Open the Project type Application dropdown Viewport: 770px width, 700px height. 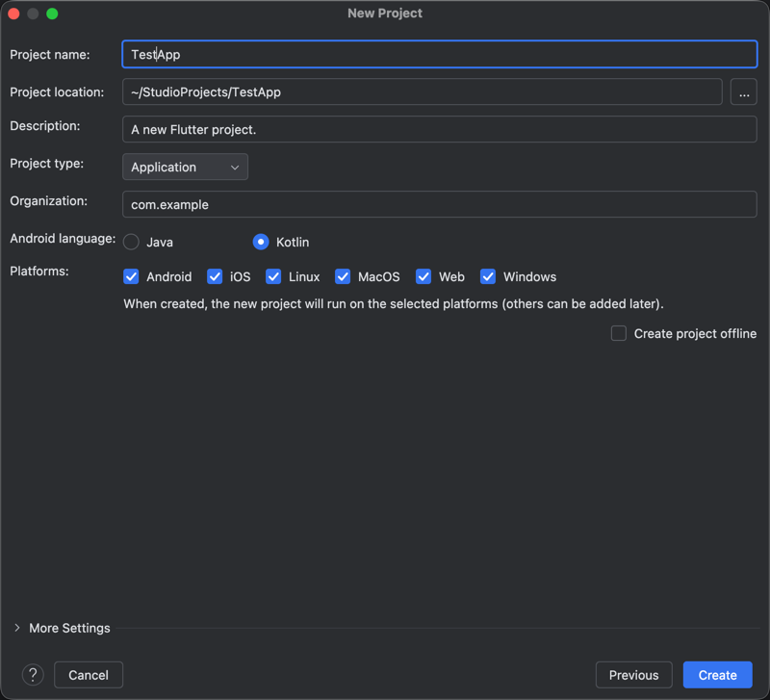click(x=185, y=167)
